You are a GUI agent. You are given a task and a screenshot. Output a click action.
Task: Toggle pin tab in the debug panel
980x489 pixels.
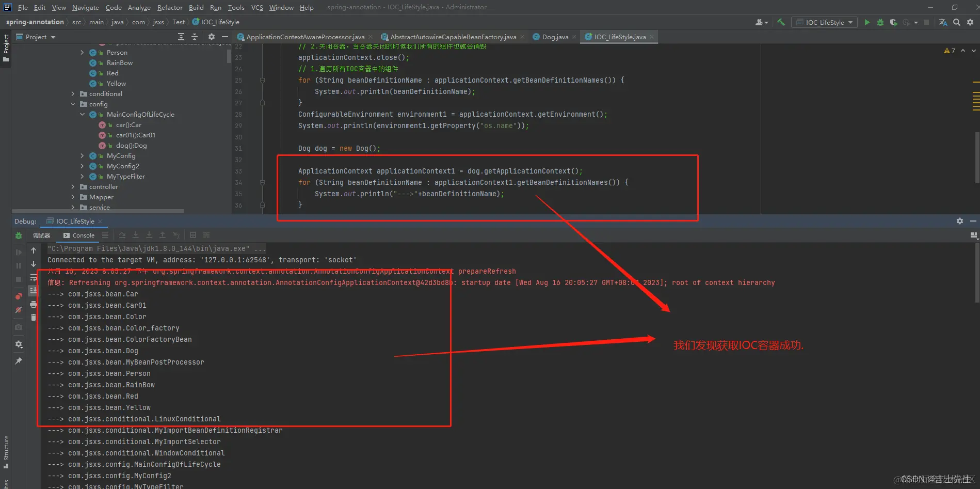(19, 361)
